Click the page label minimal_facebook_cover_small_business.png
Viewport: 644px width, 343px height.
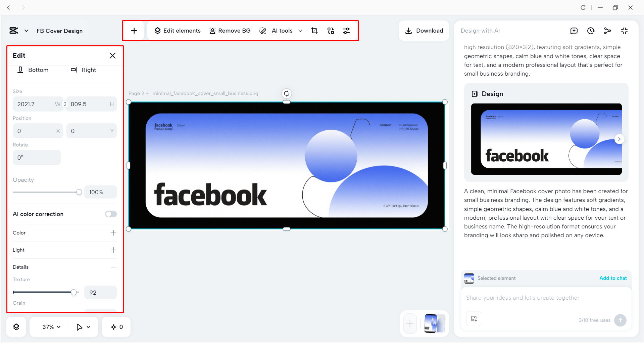tap(205, 93)
